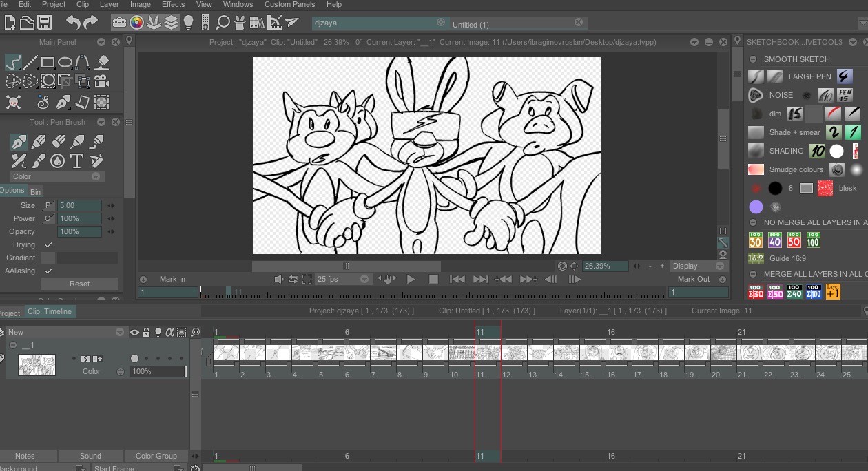
Task: Toggle the AAliasing checkbox
Action: click(48, 271)
